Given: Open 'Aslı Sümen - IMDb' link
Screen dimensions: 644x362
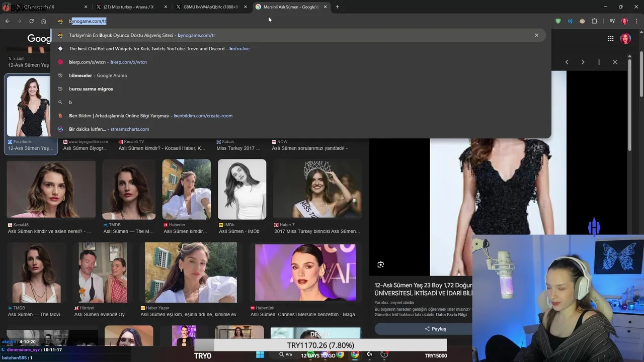Looking at the screenshot, I should [x=239, y=231].
